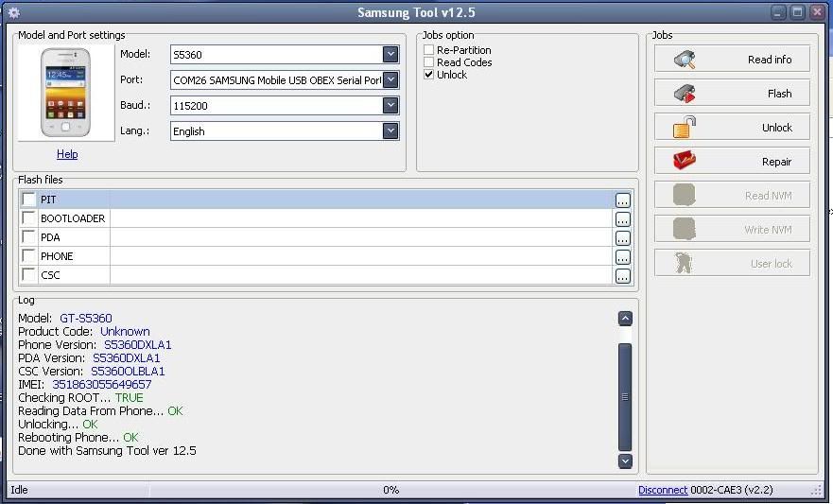Select the BOOTLOADER row label

pyautogui.click(x=73, y=218)
